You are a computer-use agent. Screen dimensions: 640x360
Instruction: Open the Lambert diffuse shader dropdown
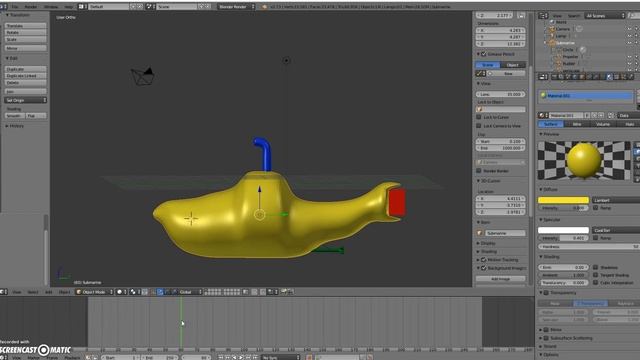pos(616,200)
